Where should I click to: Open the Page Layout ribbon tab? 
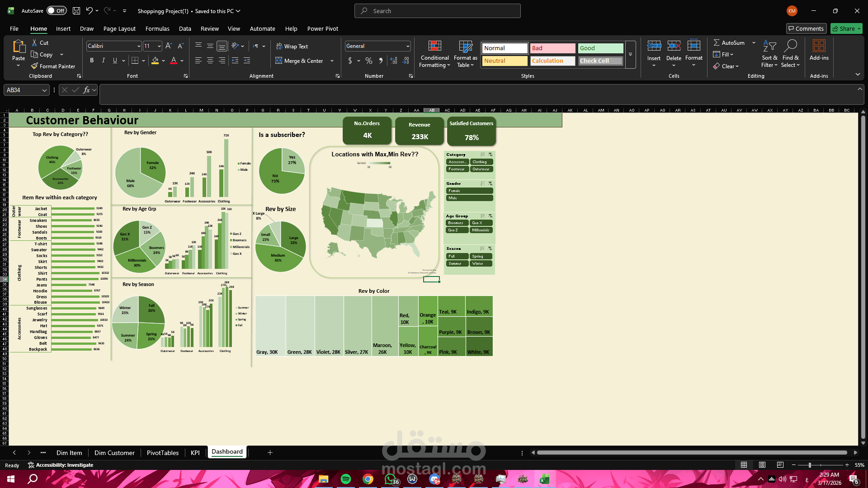pos(119,28)
